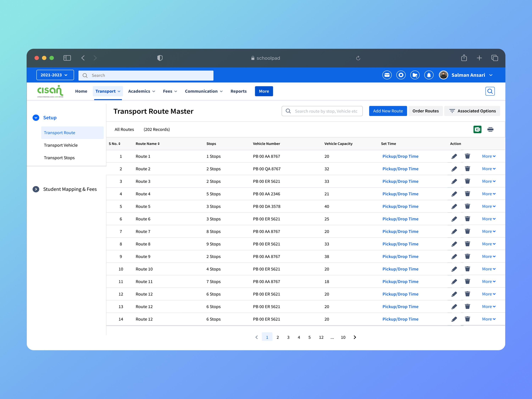Open the notifications bell icon
The height and width of the screenshot is (399, 532).
click(x=429, y=75)
